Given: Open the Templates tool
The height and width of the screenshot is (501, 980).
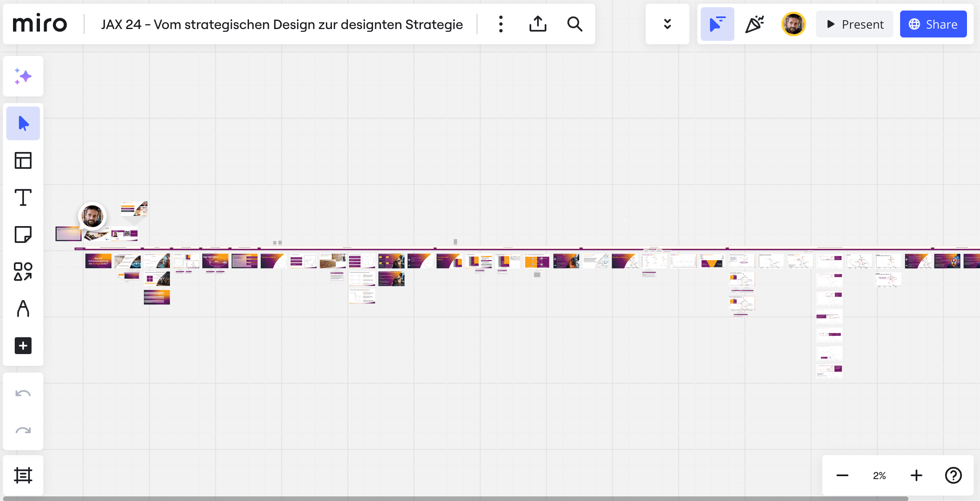Looking at the screenshot, I should pos(23,160).
